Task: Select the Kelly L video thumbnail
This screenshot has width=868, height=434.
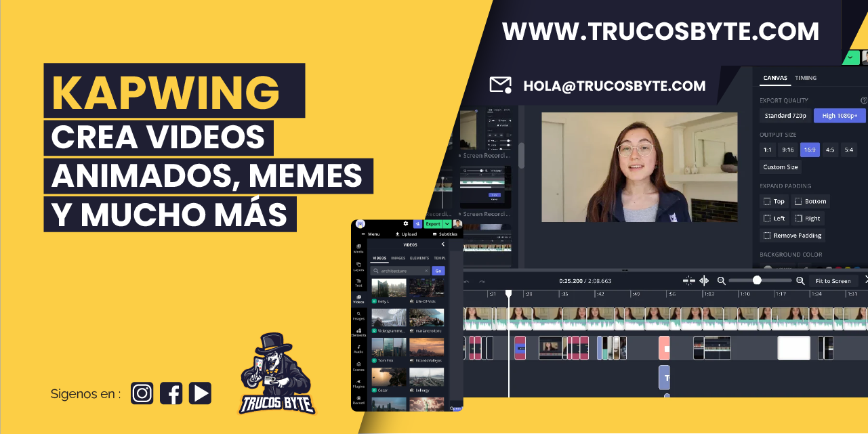Action: (389, 288)
